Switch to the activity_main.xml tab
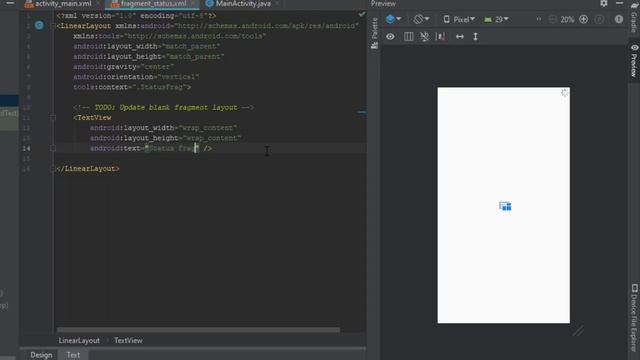This screenshot has width=640, height=360. pos(62,4)
